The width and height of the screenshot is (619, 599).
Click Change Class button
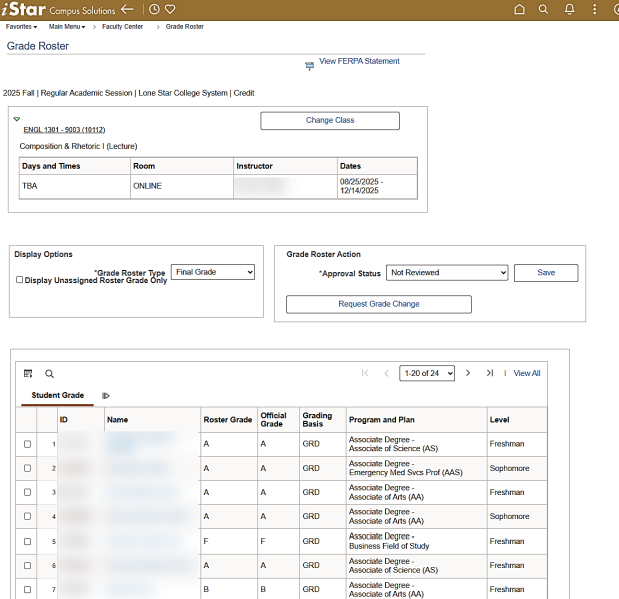(x=330, y=120)
